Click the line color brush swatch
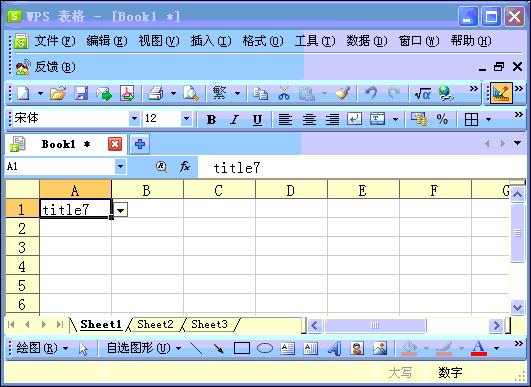531x387 pixels. [x=444, y=348]
